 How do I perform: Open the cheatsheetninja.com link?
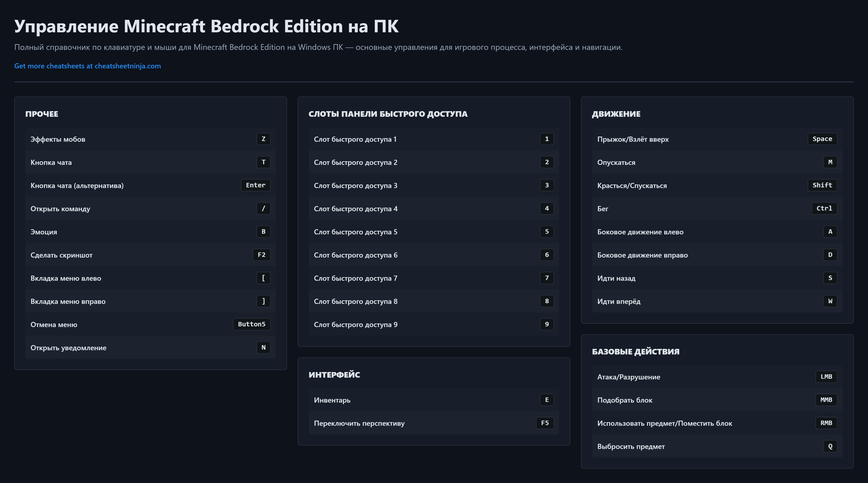coord(87,66)
